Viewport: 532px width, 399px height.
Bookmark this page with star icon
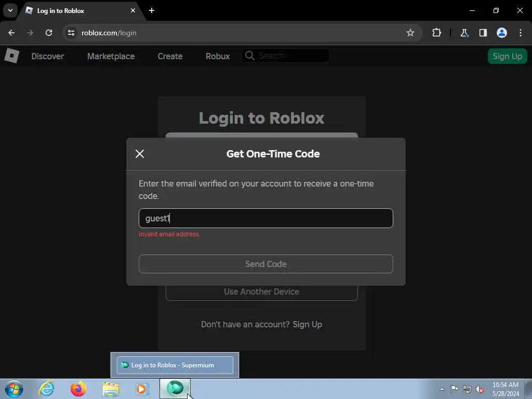point(410,33)
